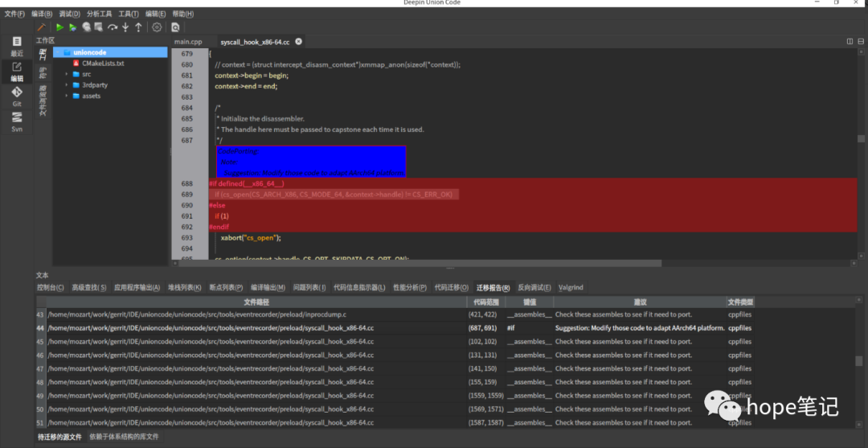Screen dimensions: 868x448
Task: Expand the src folder arrow
Action: tap(67, 74)
